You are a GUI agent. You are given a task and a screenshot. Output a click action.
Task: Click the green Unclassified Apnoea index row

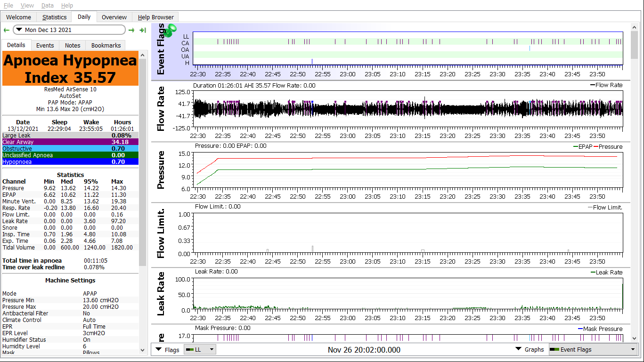[71, 155]
